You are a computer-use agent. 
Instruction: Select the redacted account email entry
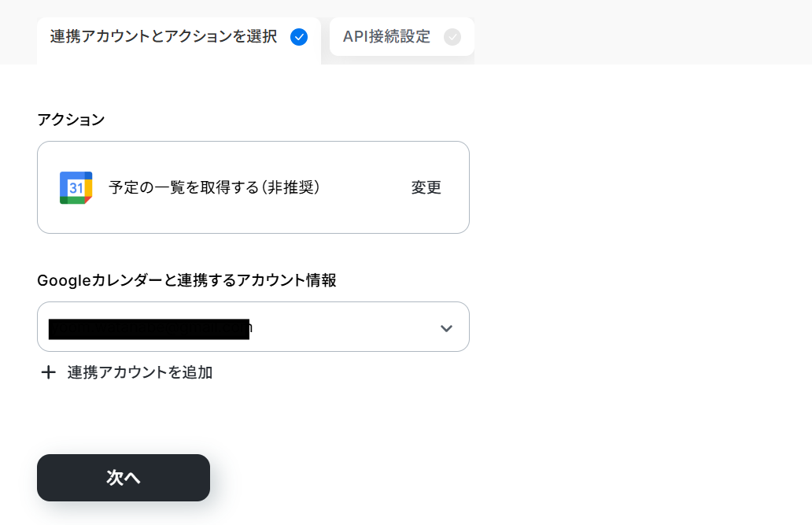point(149,328)
